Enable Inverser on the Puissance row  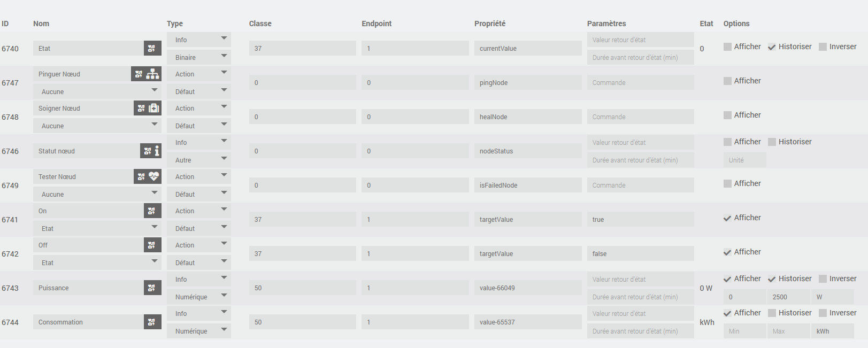coord(823,279)
